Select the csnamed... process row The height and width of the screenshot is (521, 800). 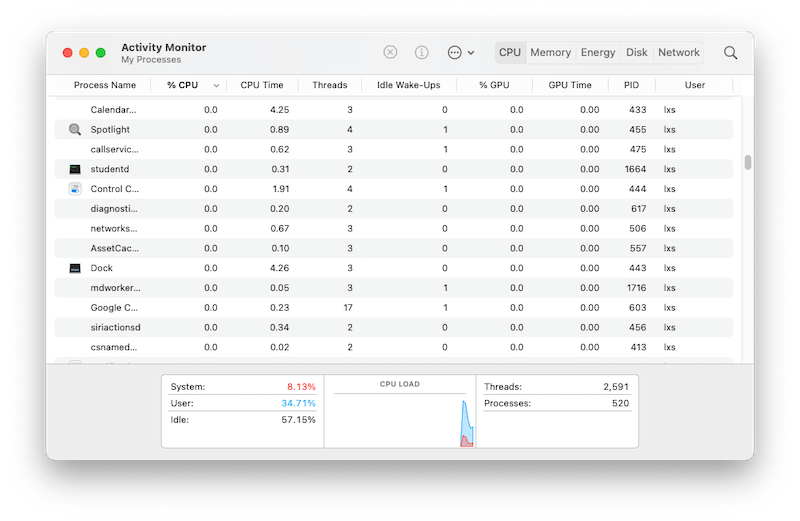click(x=394, y=347)
